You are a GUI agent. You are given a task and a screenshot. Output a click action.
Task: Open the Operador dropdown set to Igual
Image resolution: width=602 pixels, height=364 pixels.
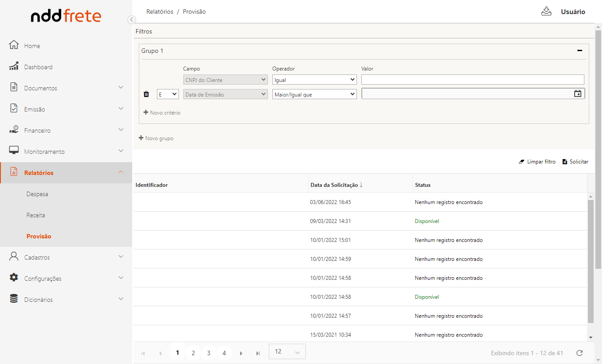[314, 80]
